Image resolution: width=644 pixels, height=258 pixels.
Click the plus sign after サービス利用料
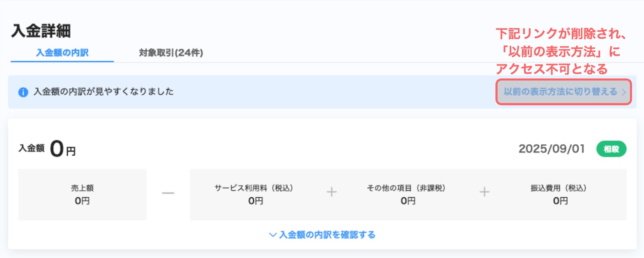click(x=332, y=192)
